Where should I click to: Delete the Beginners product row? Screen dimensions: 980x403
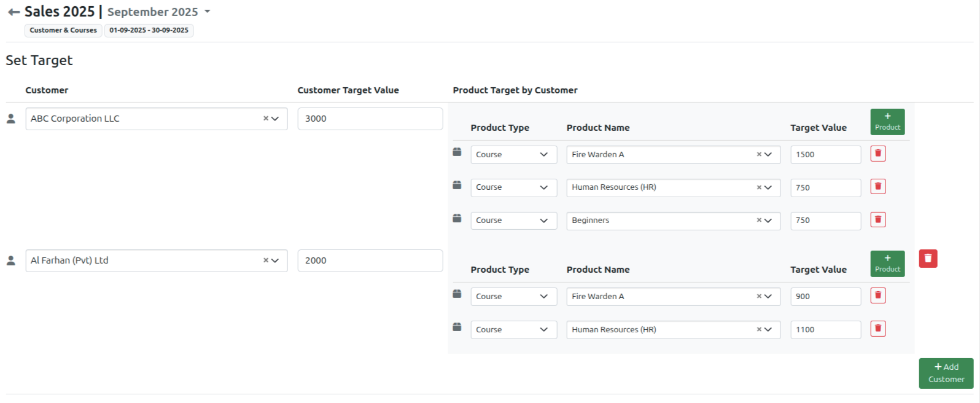pyautogui.click(x=878, y=219)
